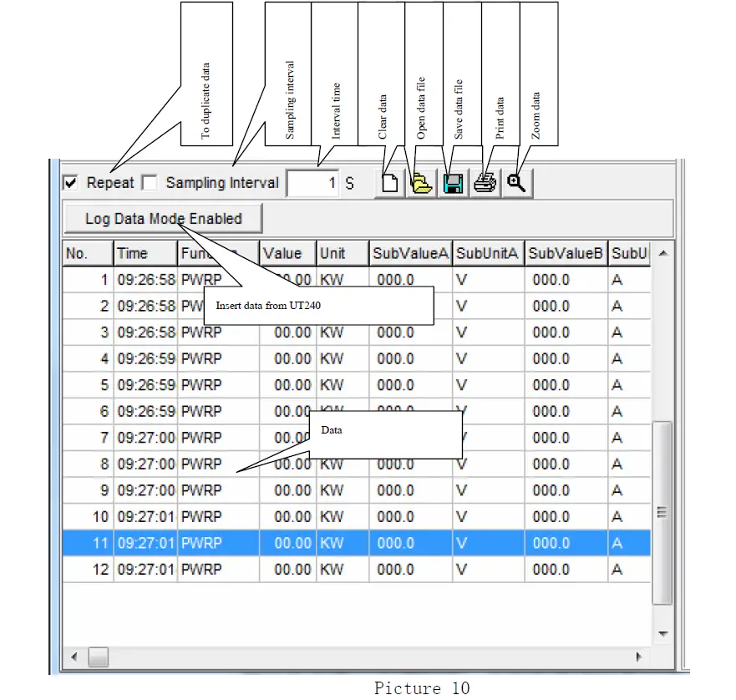The height and width of the screenshot is (700, 736).
Task: Click the horizontal scrollbar thumb
Action: pyautogui.click(x=98, y=657)
